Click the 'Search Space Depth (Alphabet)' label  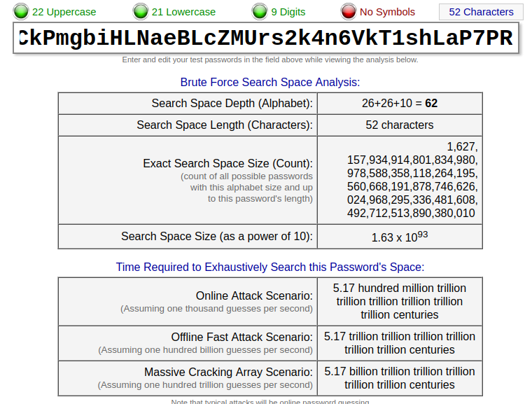tap(232, 103)
